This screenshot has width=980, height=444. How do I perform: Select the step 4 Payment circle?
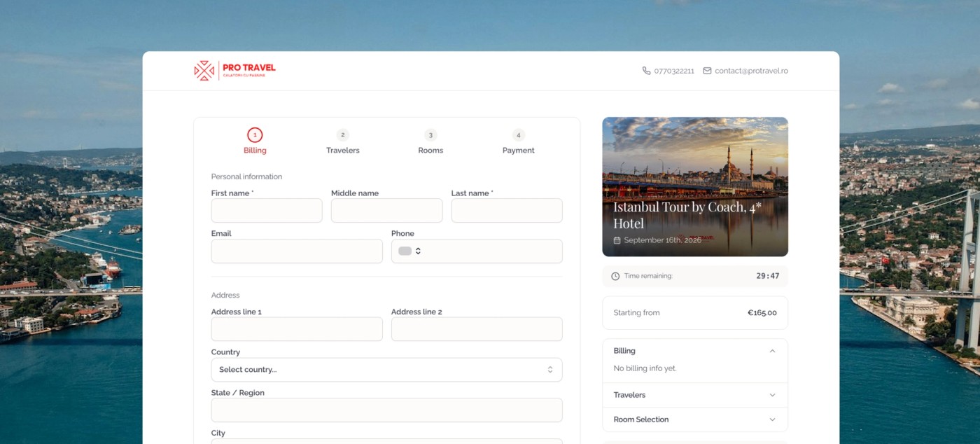click(518, 134)
